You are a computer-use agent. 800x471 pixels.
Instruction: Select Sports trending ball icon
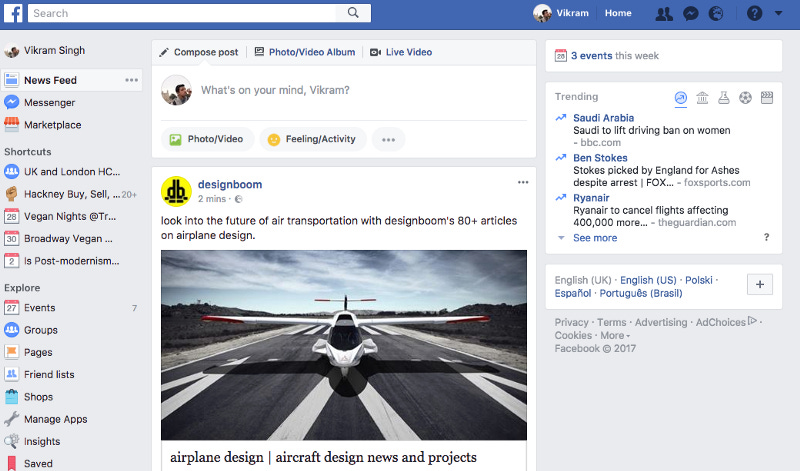(745, 97)
